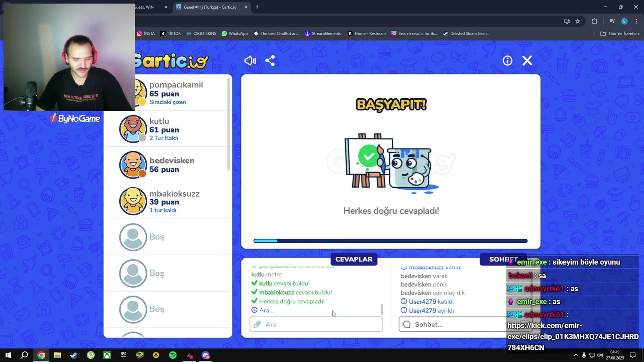The height and width of the screenshot is (362, 644).
Task: Open Steam from the taskbar
Action: pos(74,355)
